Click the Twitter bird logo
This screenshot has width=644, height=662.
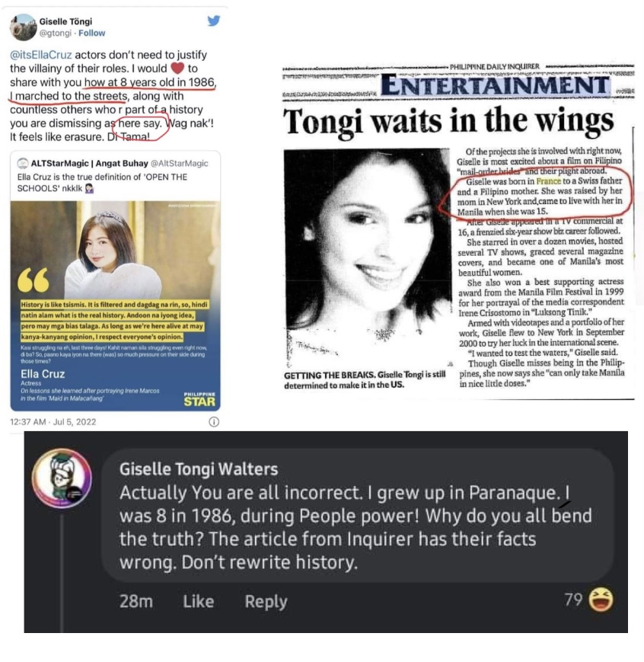coord(214,21)
